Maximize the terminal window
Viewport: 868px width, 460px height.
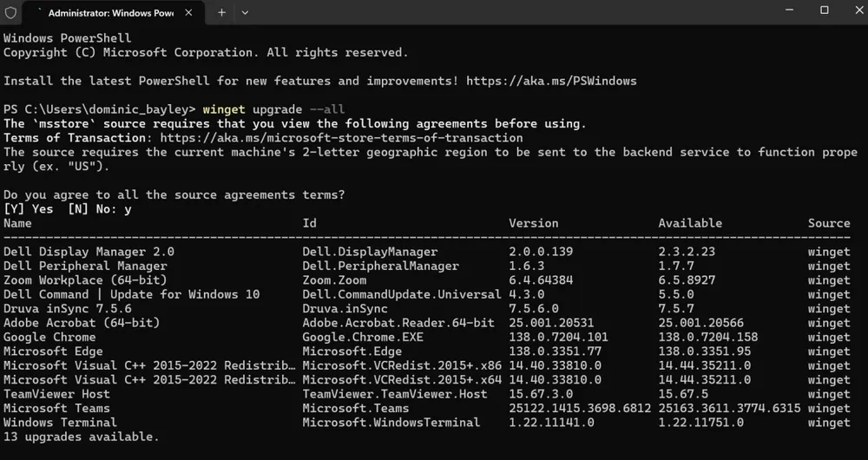point(824,10)
